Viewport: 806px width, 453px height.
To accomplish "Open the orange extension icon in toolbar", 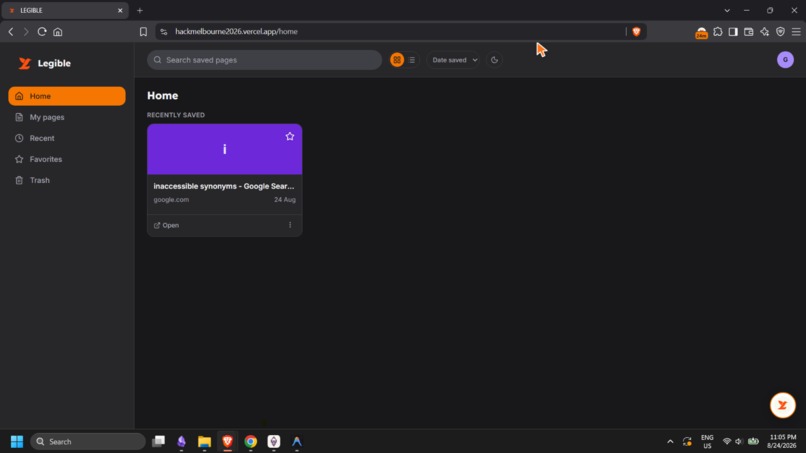I will coord(702,32).
